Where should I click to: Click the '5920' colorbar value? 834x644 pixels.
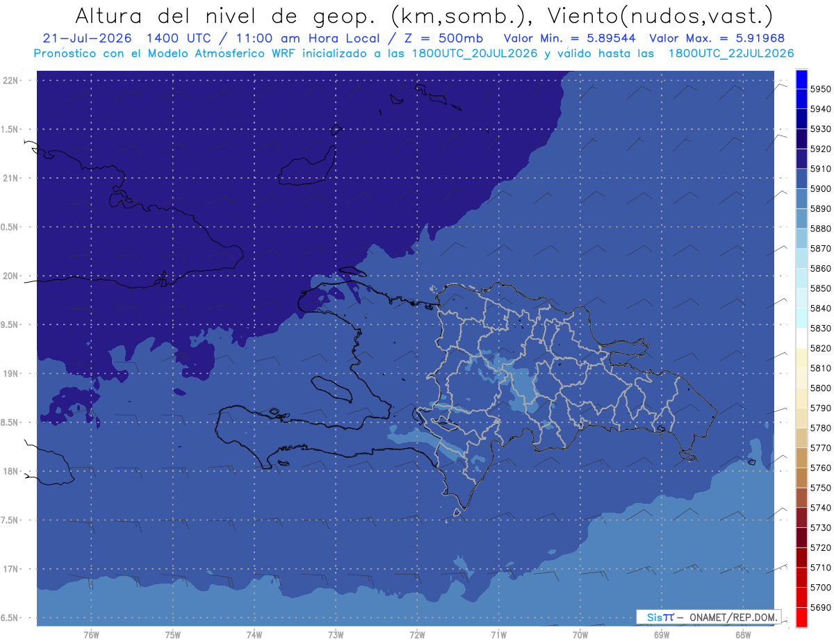pos(821,149)
